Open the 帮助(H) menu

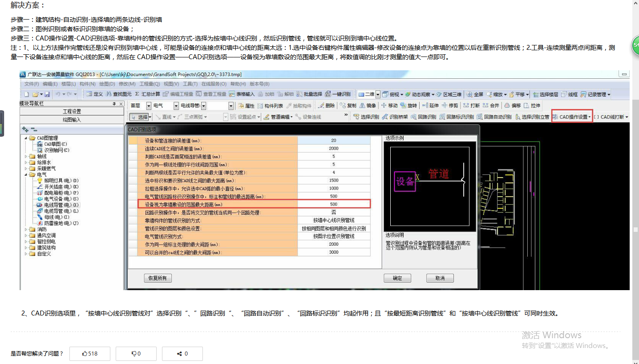(238, 84)
